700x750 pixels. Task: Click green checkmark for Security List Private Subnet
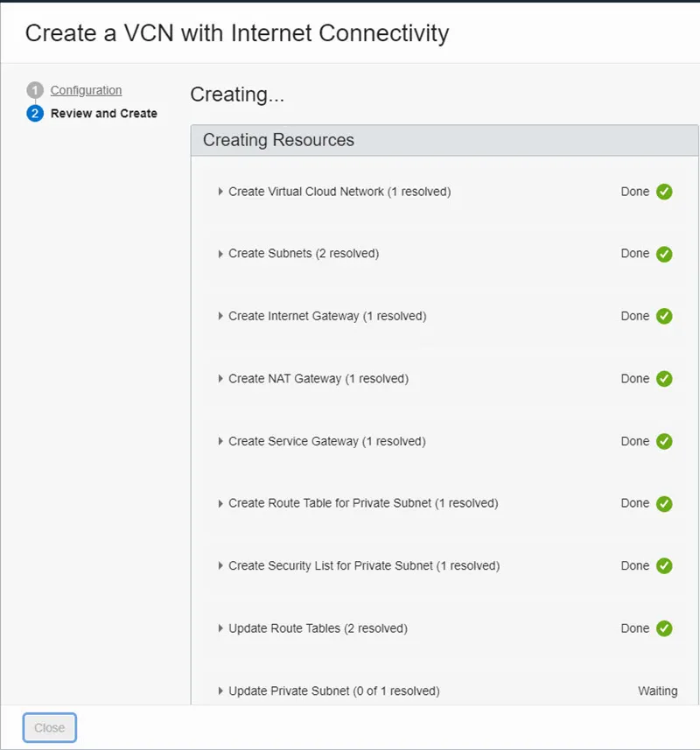[x=664, y=566]
